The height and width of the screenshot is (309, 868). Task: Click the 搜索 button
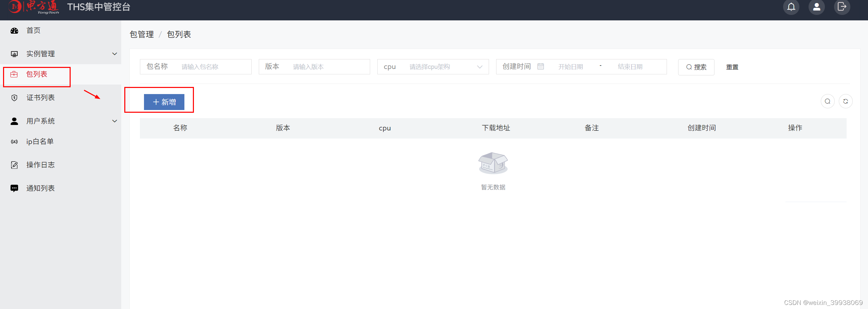(696, 67)
